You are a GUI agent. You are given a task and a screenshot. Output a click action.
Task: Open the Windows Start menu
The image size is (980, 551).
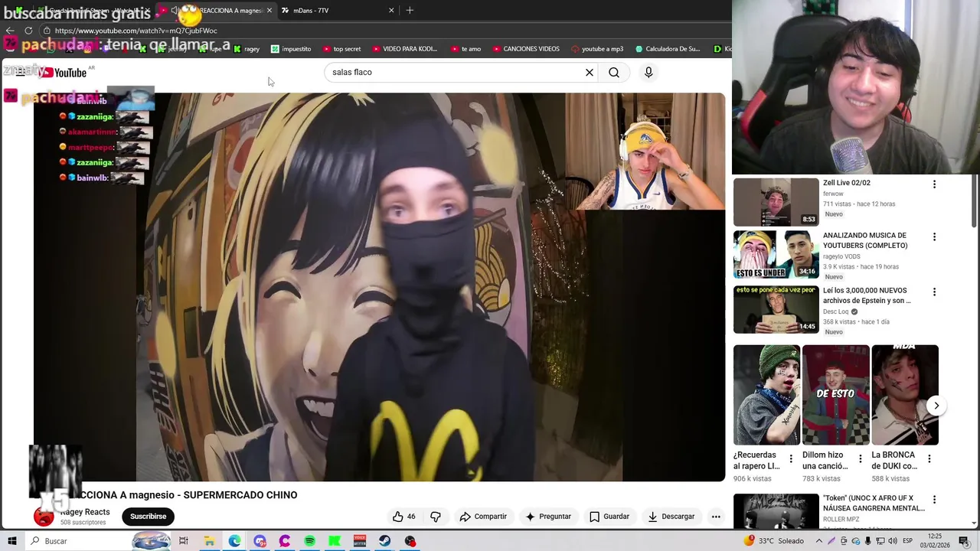[x=11, y=541]
